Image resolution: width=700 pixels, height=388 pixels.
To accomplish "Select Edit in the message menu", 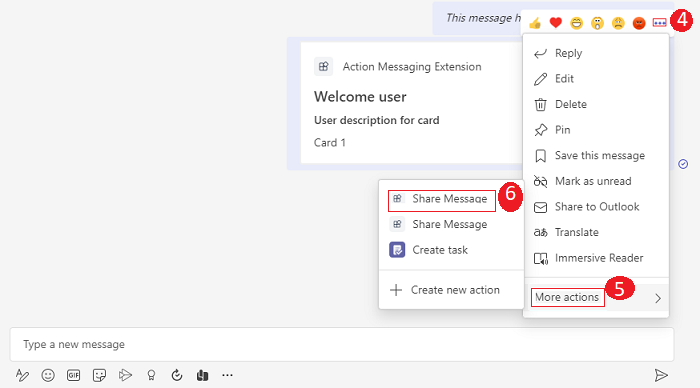I will coord(596,79).
